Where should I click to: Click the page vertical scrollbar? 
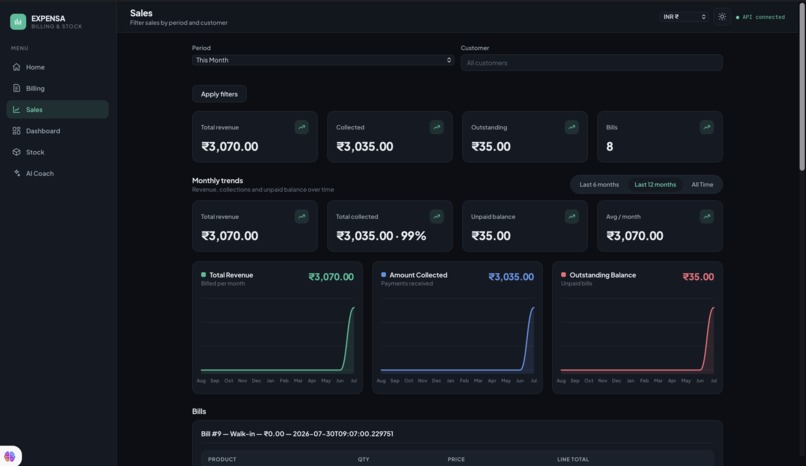pyautogui.click(x=802, y=85)
